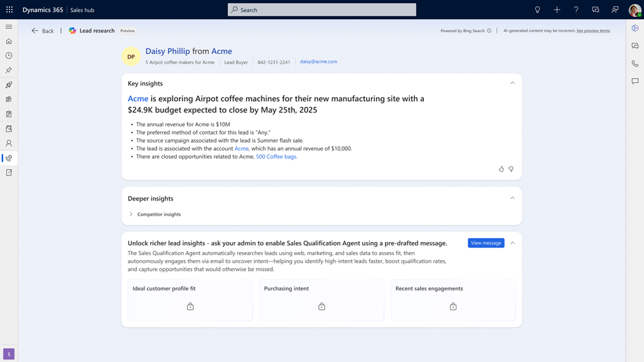Image resolution: width=644 pixels, height=362 pixels.
Task: Collapse the Key insights section
Action: click(x=511, y=83)
